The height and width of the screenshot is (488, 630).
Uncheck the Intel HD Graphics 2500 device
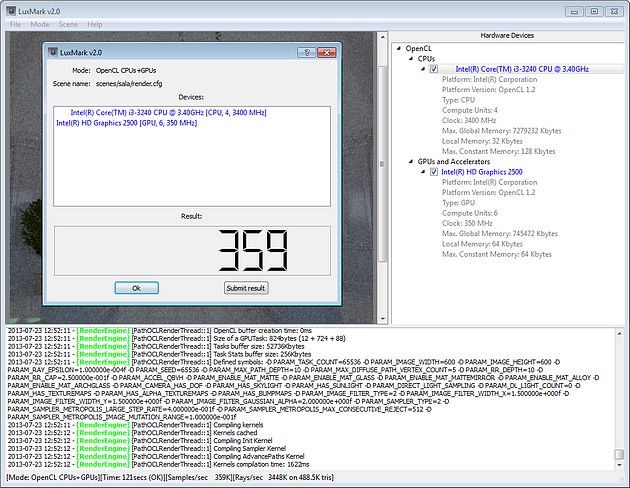click(434, 172)
